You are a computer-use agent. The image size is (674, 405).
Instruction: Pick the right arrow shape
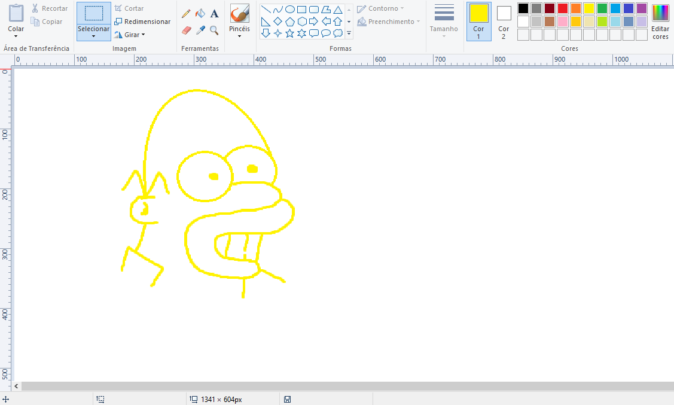[313, 21]
